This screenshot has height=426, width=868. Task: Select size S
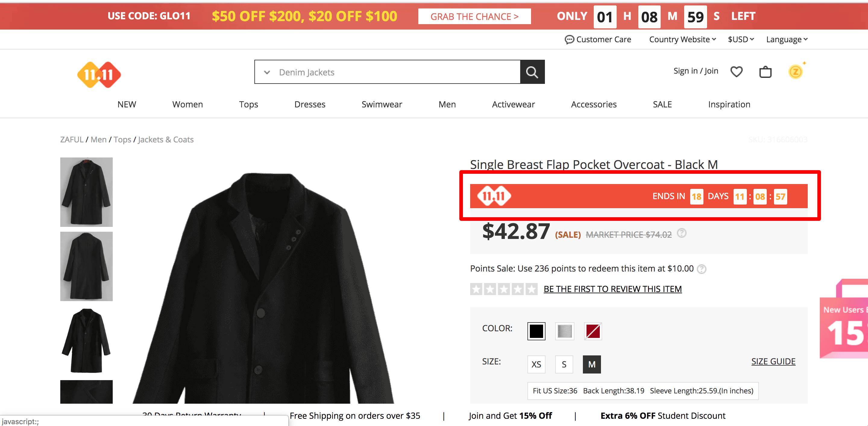point(564,364)
